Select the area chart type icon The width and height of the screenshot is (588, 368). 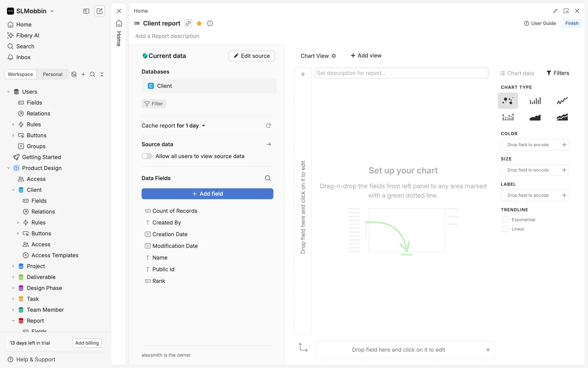click(x=535, y=117)
